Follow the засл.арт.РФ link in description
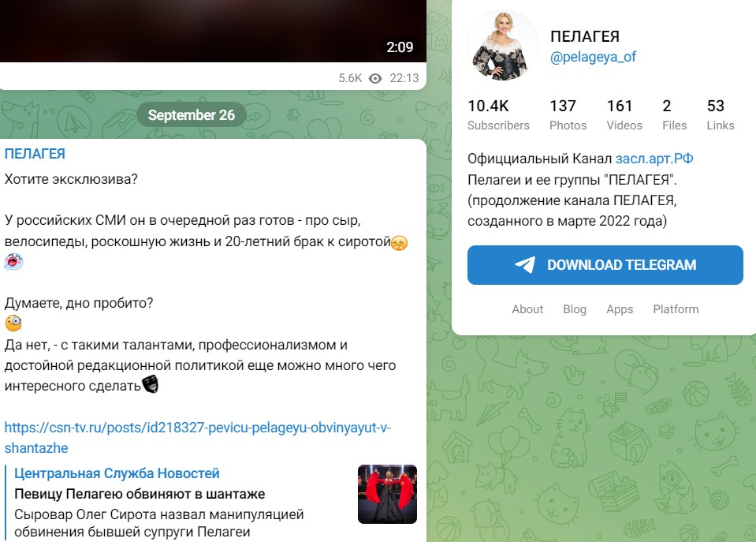Screen dimensions: 756x542 click(x=654, y=159)
